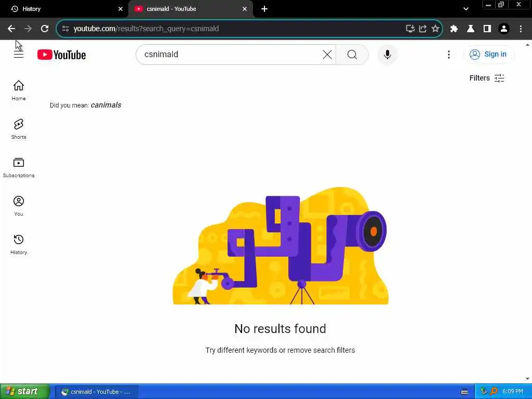Click the csnimald YouTube taskbar button

[x=97, y=392]
